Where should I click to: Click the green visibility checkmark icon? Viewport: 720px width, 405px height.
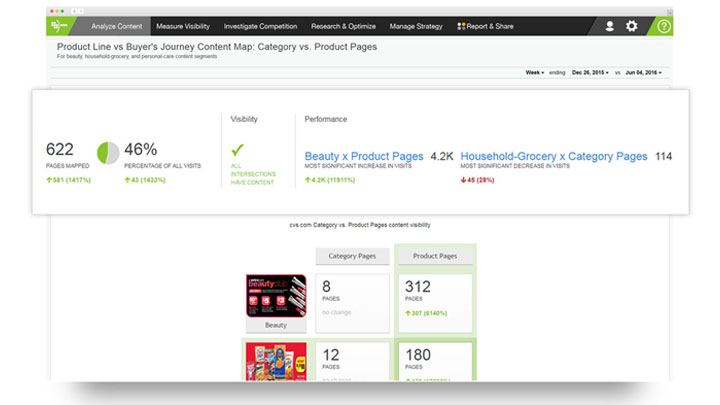[237, 150]
